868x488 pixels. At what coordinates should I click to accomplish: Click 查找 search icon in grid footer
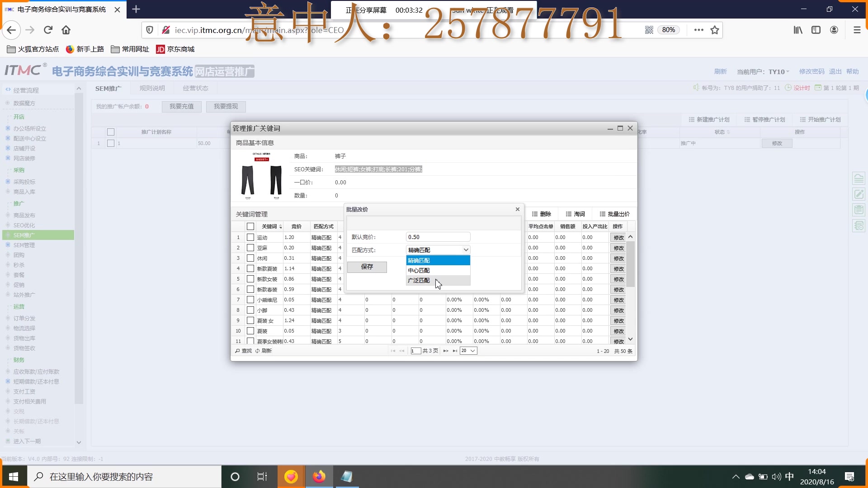[x=243, y=351]
